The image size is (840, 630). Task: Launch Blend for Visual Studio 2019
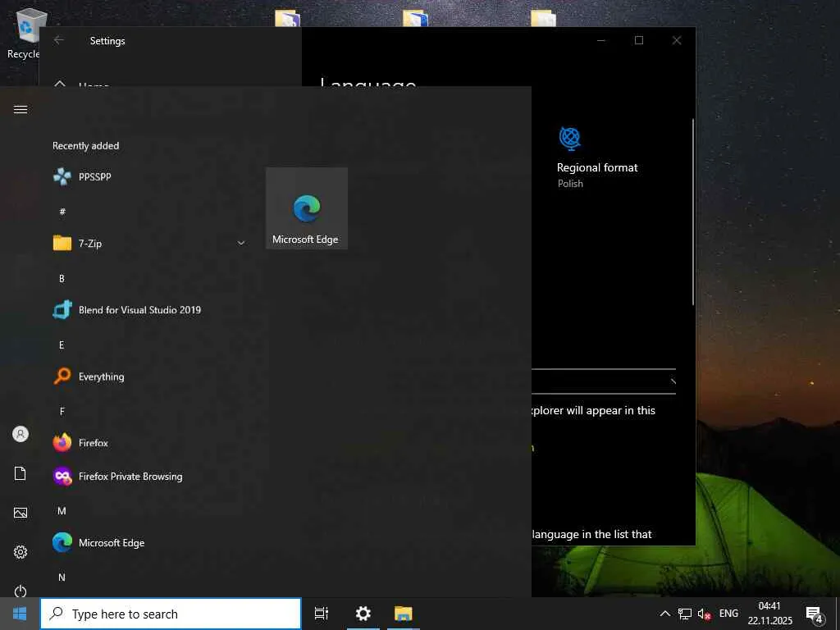(150, 309)
